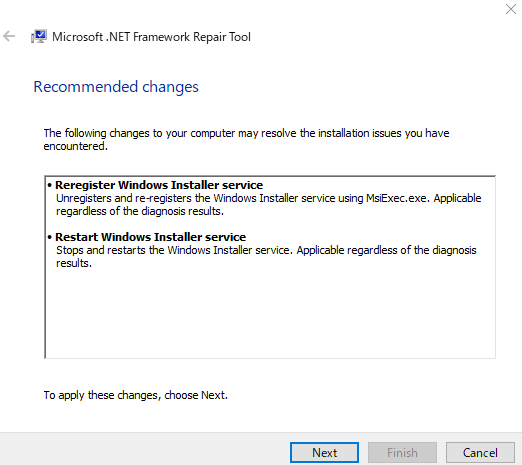
Task: Click the 'Recommended changes' title
Action: [x=116, y=87]
